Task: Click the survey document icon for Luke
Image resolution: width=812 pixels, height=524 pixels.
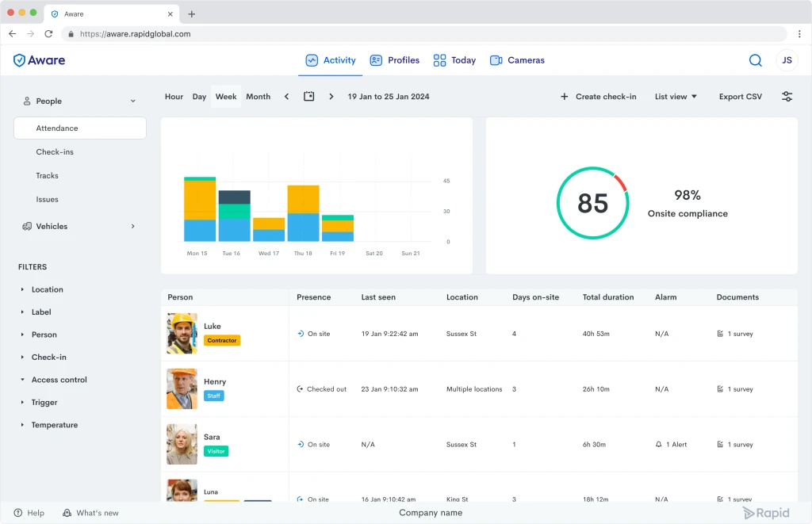Action: click(x=720, y=334)
